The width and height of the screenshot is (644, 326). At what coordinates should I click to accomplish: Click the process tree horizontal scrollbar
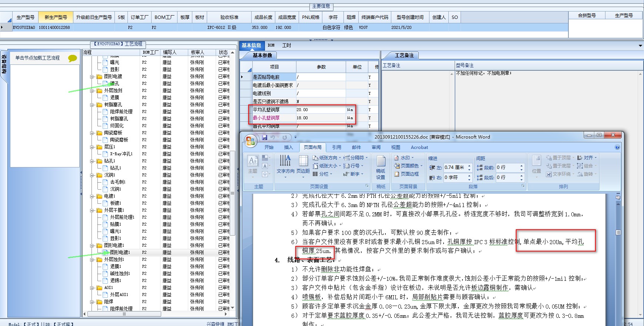124,314
